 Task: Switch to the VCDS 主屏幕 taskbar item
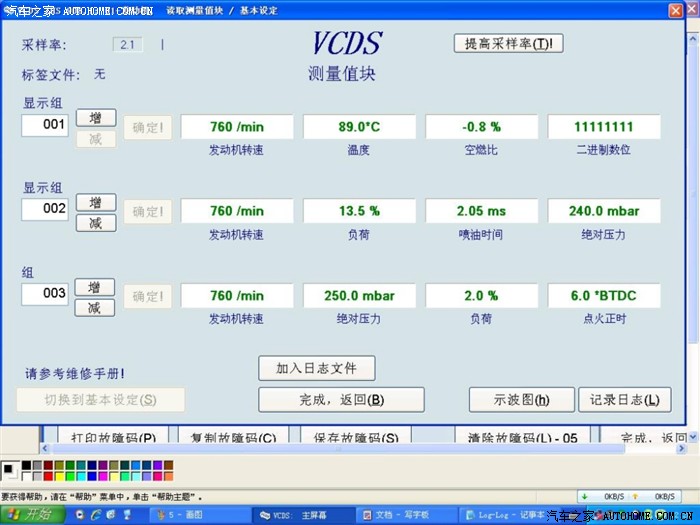pos(304,515)
